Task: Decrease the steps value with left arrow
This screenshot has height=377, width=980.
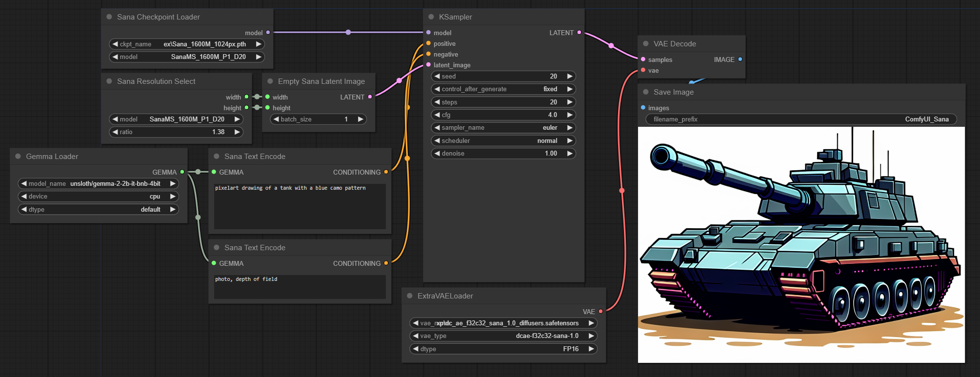Action: (x=437, y=102)
